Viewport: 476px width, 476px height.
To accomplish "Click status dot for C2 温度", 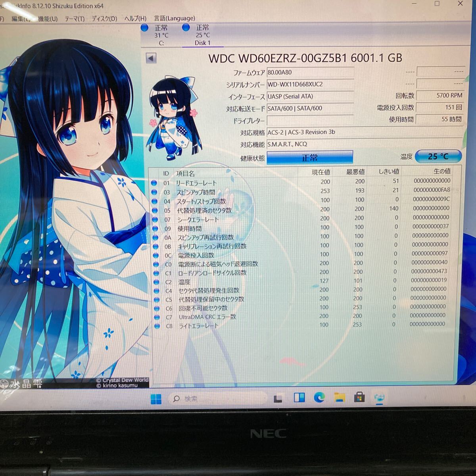I will pos(156,282).
